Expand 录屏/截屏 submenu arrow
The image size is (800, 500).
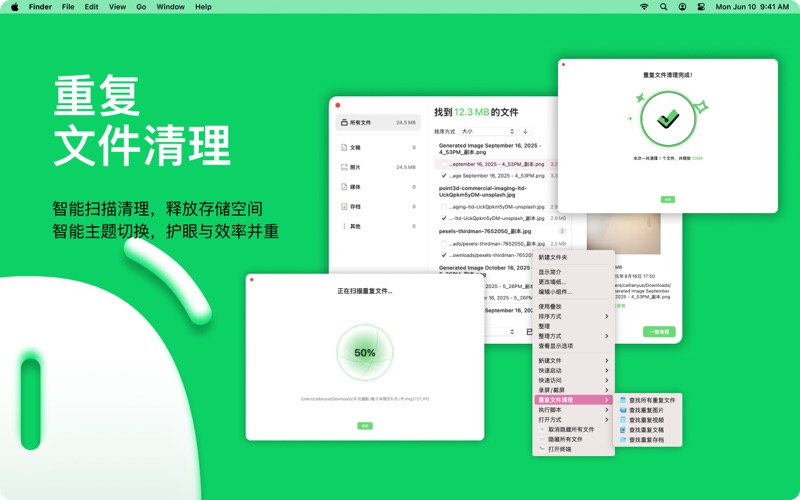pos(607,390)
